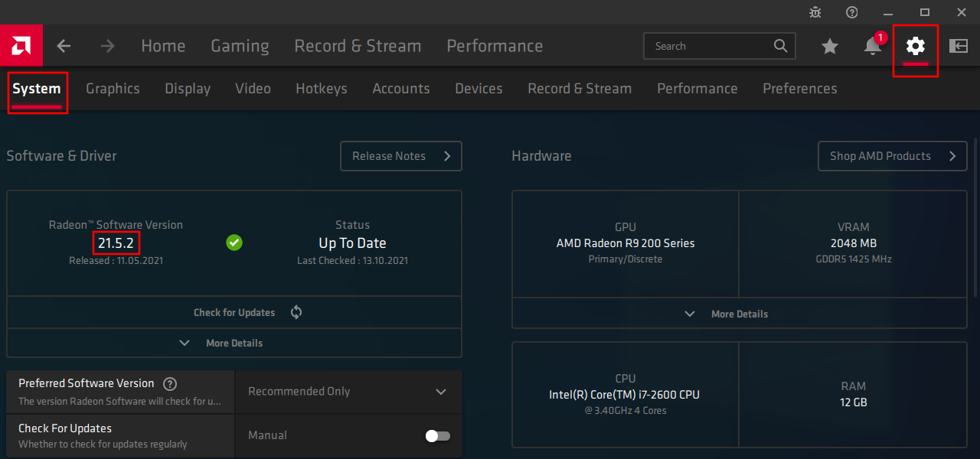Click GDDR5 1425 MHz text
This screenshot has height=459, width=980.
854,259
